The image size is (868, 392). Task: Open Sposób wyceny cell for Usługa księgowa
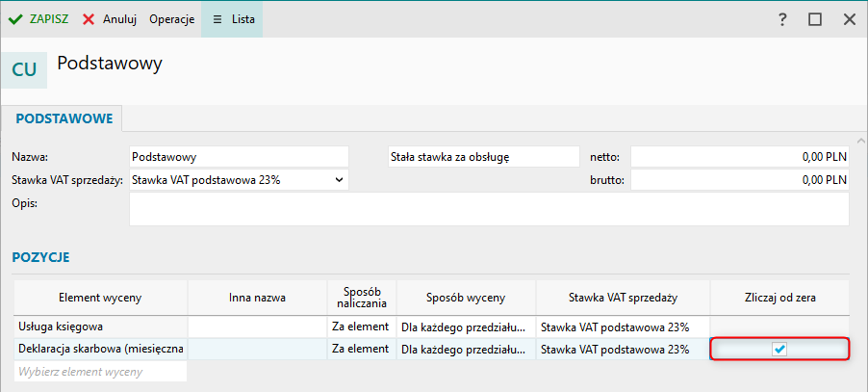pos(466,327)
